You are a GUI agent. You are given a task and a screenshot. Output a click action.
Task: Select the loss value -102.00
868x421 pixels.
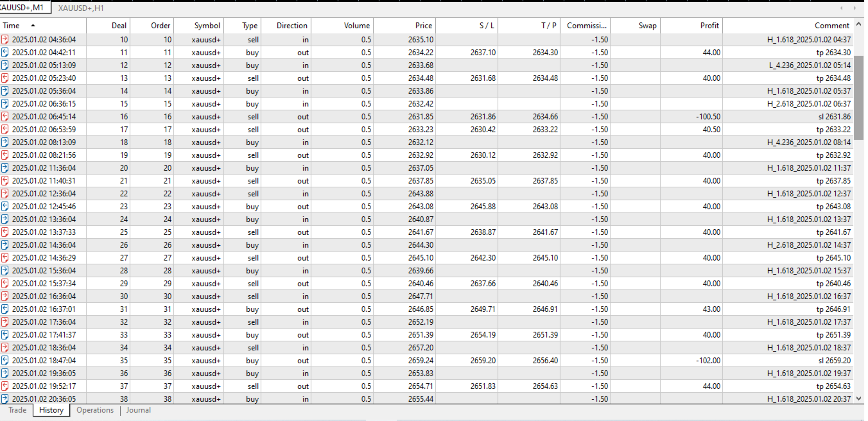707,361
